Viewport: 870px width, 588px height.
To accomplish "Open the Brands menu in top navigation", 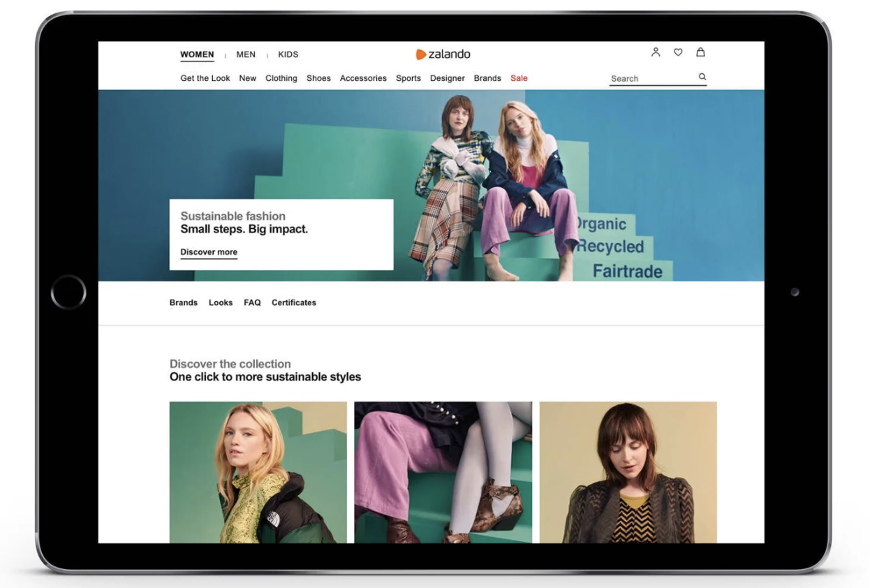I will tap(487, 78).
